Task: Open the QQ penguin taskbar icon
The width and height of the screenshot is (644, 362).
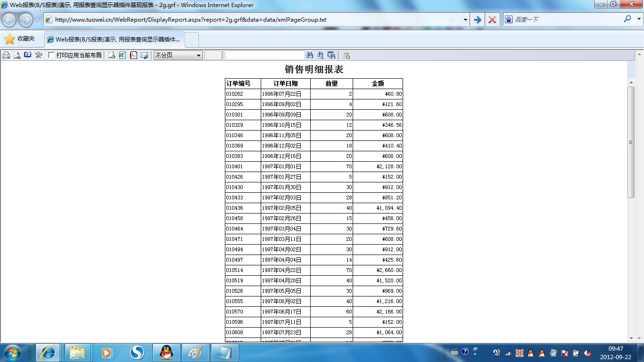Action: [x=166, y=352]
